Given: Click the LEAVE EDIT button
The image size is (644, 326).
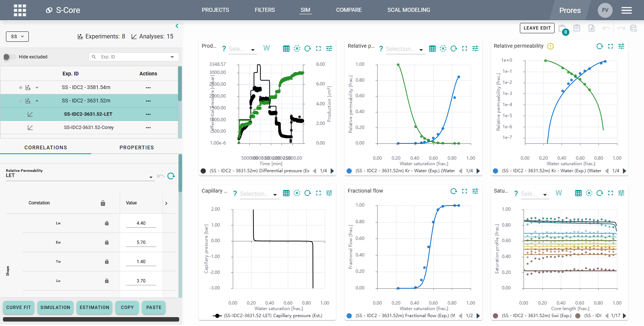Looking at the screenshot, I should click(x=537, y=28).
